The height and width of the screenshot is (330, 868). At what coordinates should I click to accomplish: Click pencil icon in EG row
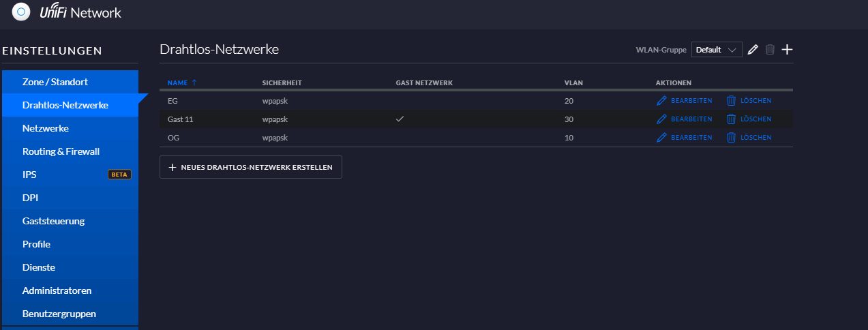[660, 101]
